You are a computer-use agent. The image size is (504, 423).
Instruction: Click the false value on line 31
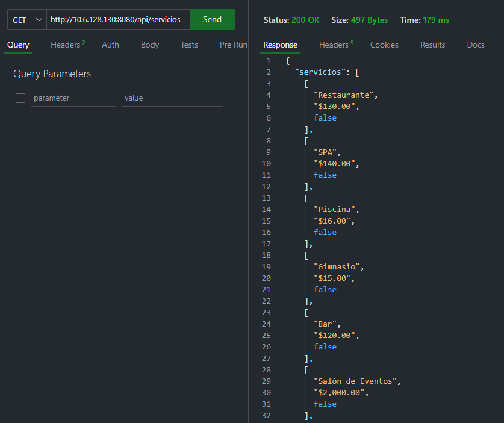(325, 404)
